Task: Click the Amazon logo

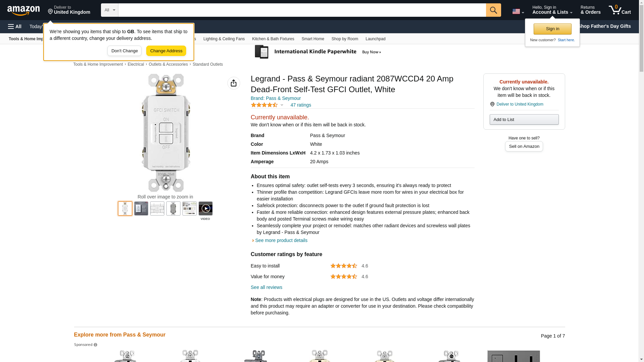Action: pos(23,10)
